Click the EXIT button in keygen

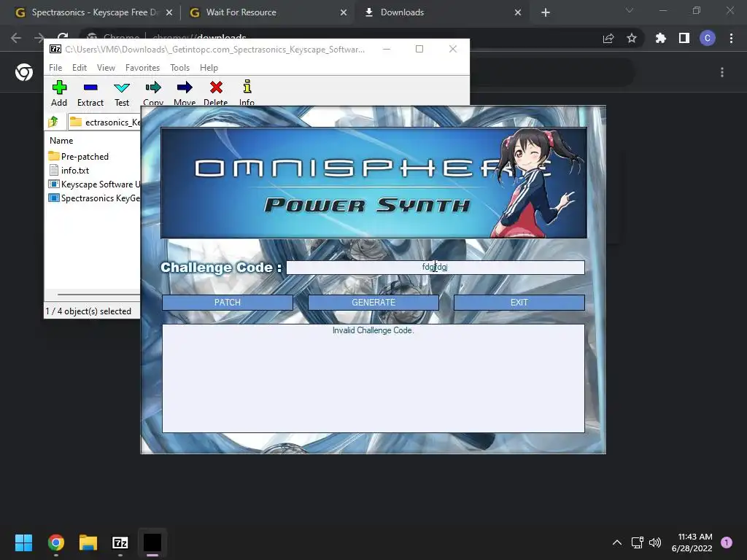[519, 303]
